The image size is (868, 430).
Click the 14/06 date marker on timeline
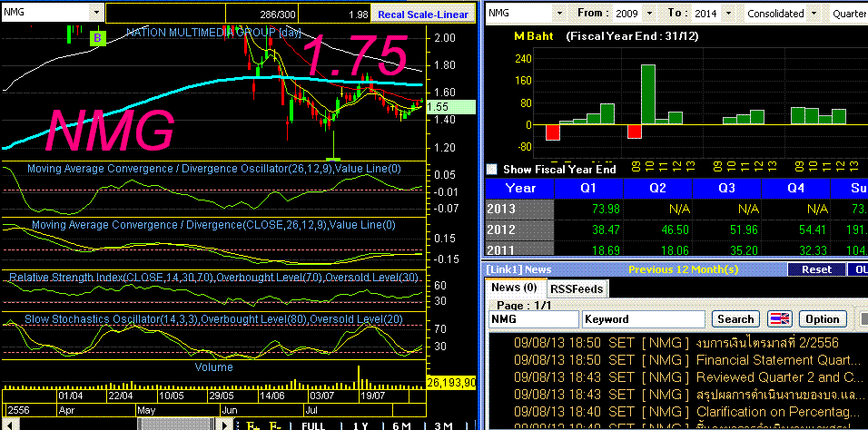coord(271,396)
